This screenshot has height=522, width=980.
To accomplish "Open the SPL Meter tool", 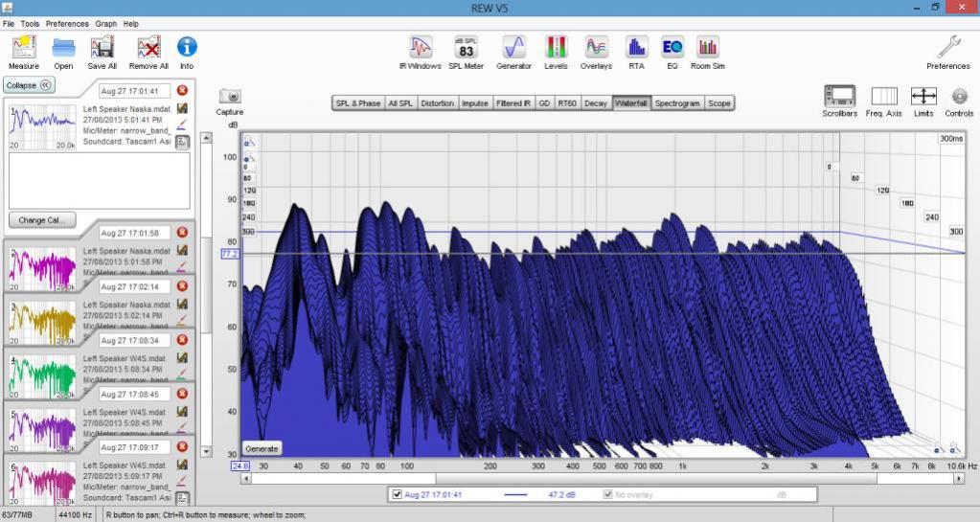I will (466, 48).
